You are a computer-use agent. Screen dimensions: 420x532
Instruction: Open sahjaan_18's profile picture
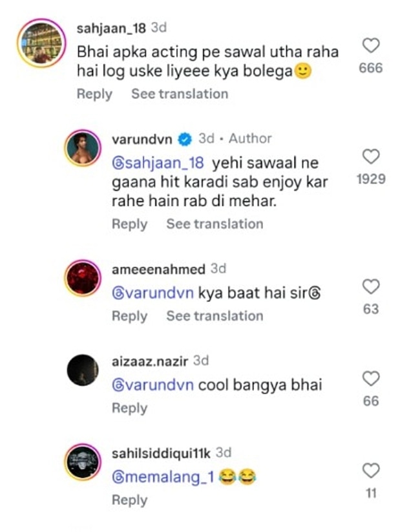coord(41,44)
